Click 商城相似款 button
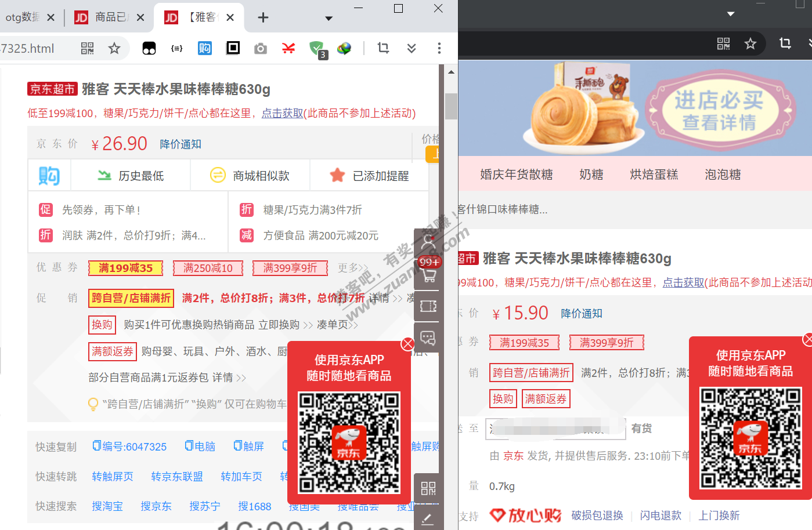This screenshot has height=530, width=812. [x=250, y=175]
